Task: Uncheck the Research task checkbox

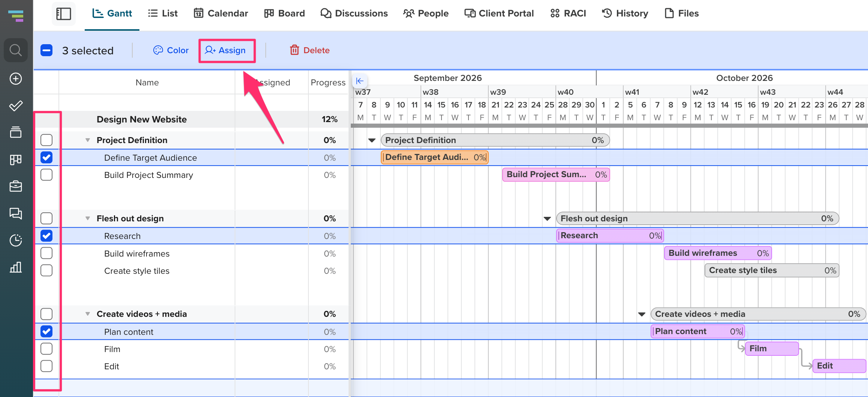Action: pos(46,236)
